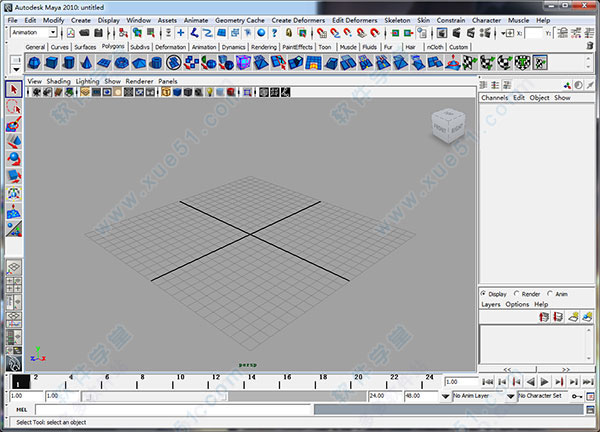Click the lock selection icon
The image size is (600, 432).
click(289, 33)
